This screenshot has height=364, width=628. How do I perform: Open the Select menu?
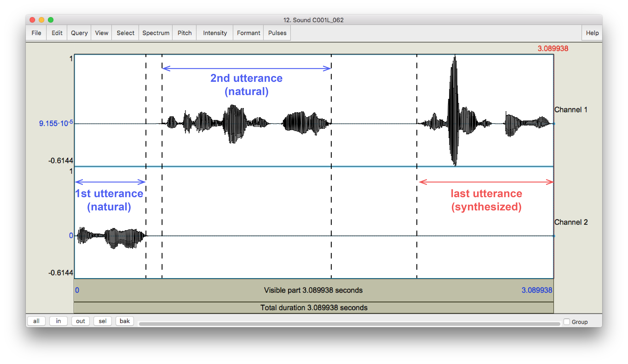coord(125,33)
